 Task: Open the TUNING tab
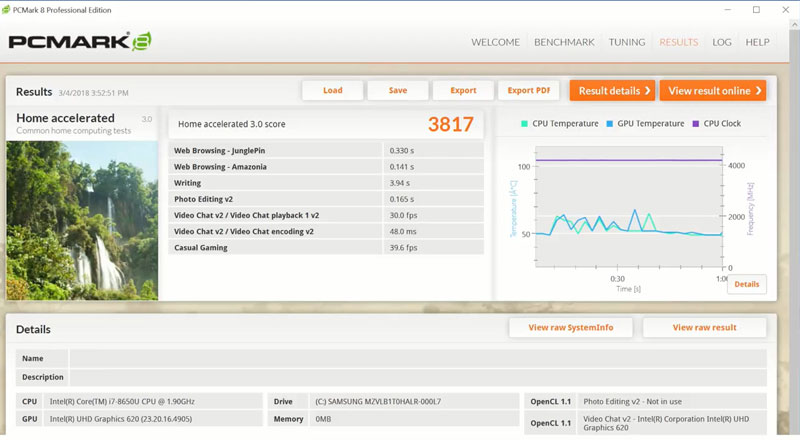pyautogui.click(x=627, y=42)
